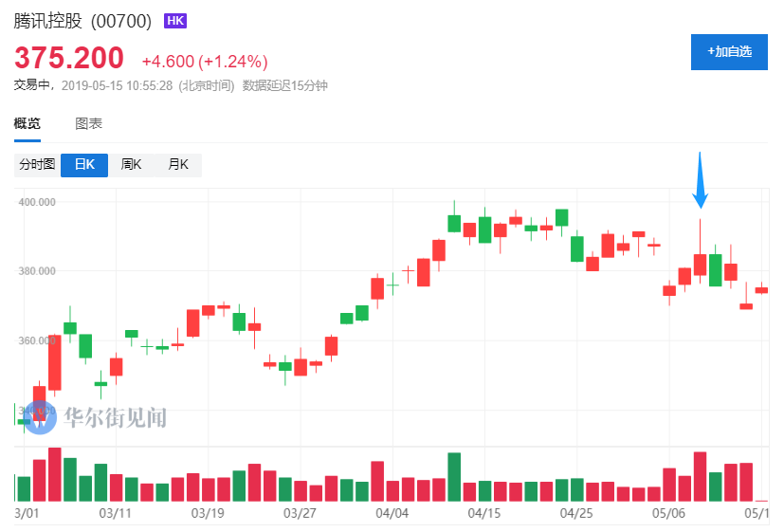Screen dimensions: 784x532
Task: Open the 图表 tab
Action: [88, 123]
